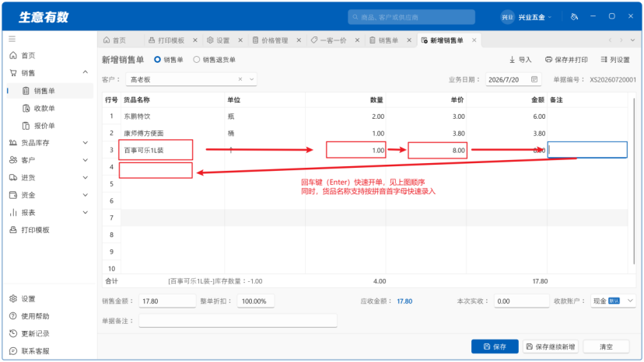Viewport: 644px width, 362px height.
Task: Select the 销售单 radio option
Action: click(x=157, y=60)
